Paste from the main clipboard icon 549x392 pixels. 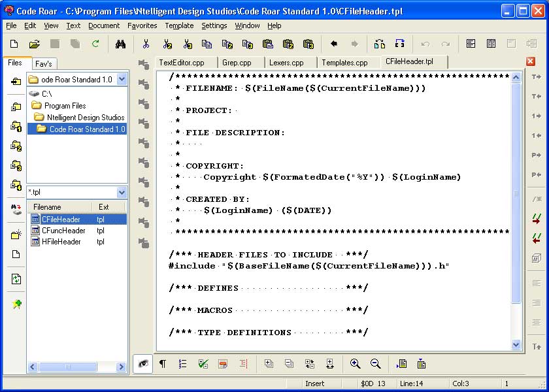pyautogui.click(x=268, y=44)
